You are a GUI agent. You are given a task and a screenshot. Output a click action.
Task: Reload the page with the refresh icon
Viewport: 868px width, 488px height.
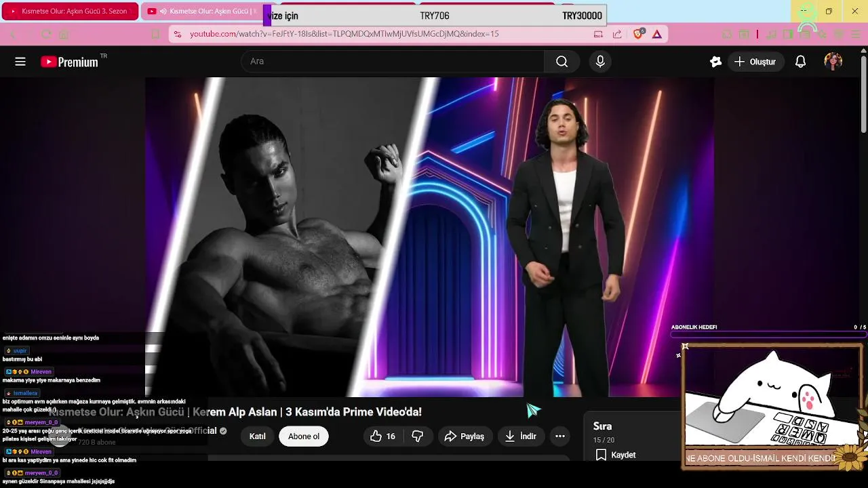46,34
